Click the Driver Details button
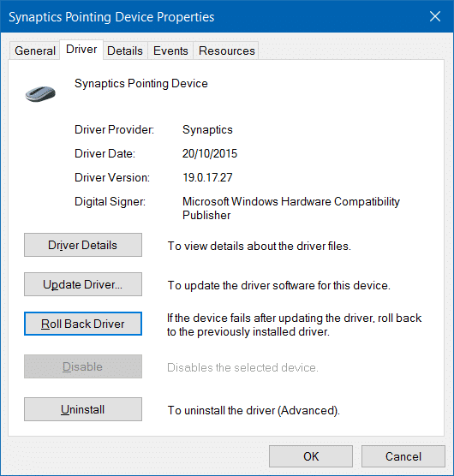Viewport: 454px width, 476px height. (x=83, y=245)
